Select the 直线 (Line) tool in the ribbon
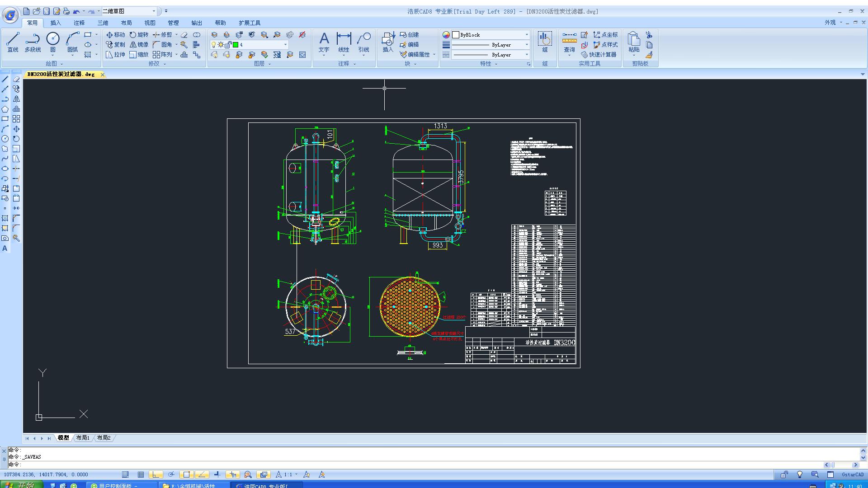The image size is (868, 488). coord(13,40)
